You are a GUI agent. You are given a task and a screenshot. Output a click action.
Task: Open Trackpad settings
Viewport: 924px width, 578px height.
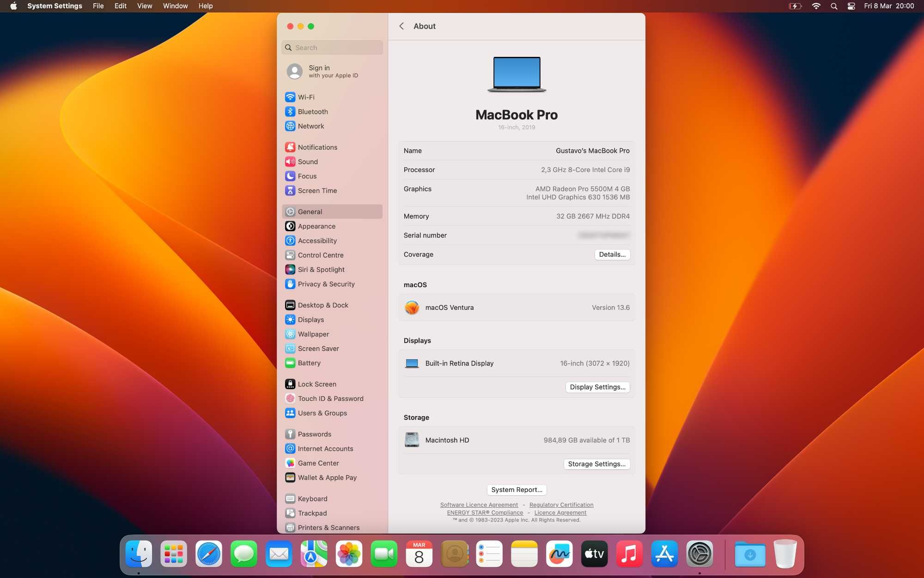tap(332, 513)
